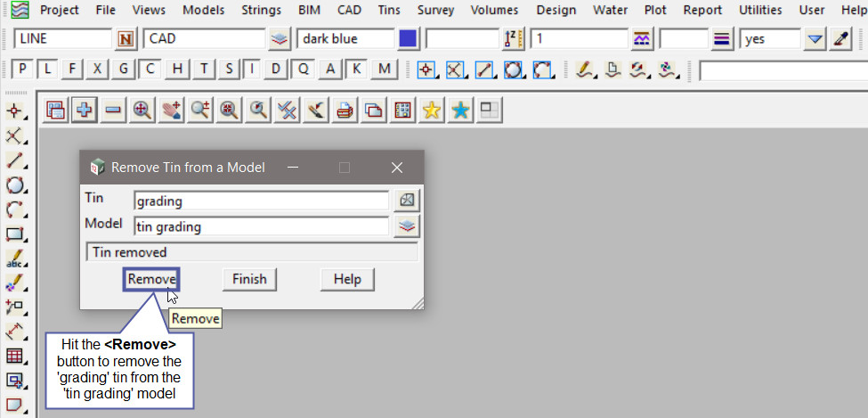Open the dropdown arrow beside the 'yes' field

click(815, 39)
